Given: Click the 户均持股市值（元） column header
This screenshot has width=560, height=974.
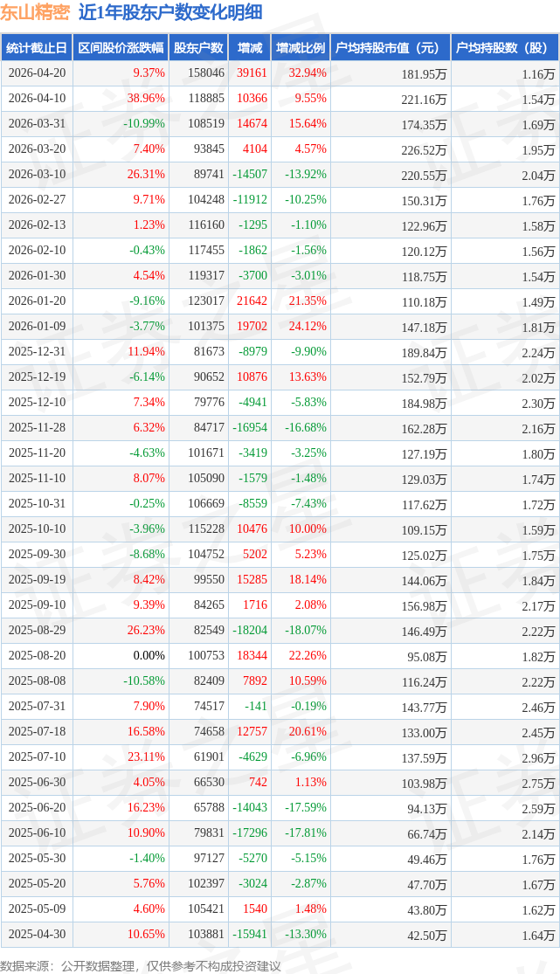Looking at the screenshot, I should click(x=391, y=48).
